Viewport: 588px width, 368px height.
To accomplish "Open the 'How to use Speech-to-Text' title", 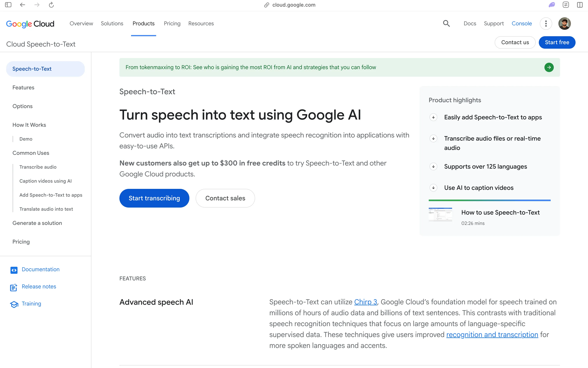I will coord(500,212).
